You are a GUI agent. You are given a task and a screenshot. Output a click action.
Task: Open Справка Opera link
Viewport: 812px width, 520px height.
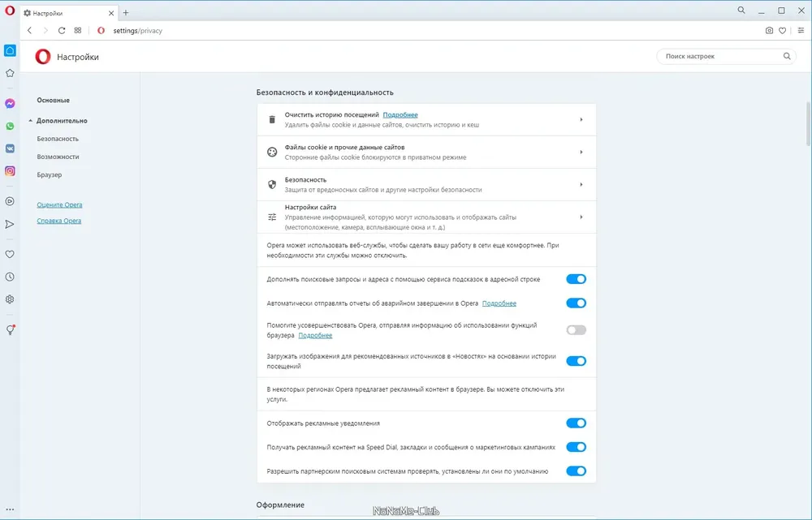coord(59,221)
